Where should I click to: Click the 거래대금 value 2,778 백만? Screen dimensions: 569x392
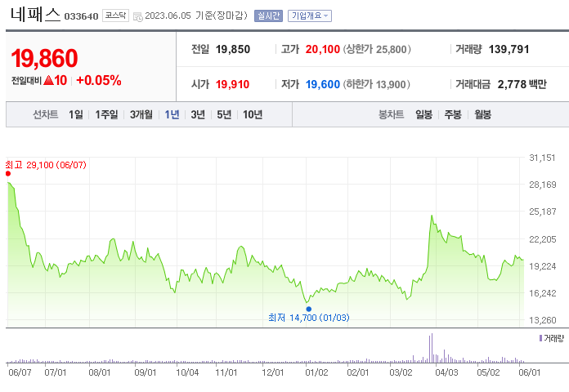[522, 84]
